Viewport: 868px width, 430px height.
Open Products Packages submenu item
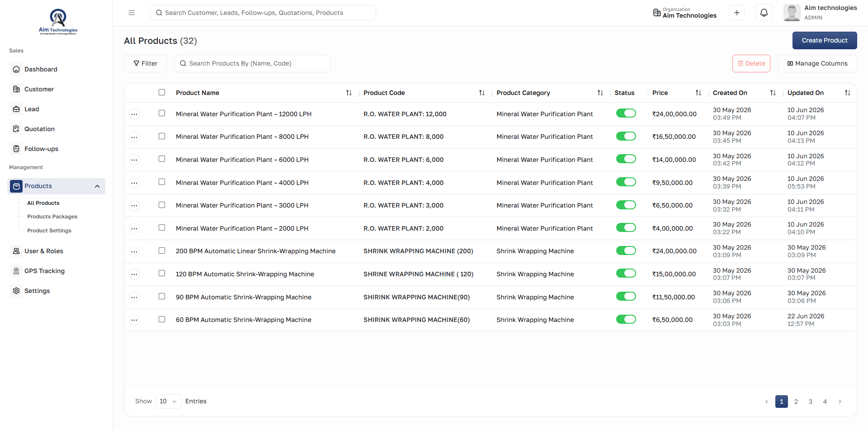[x=52, y=217]
